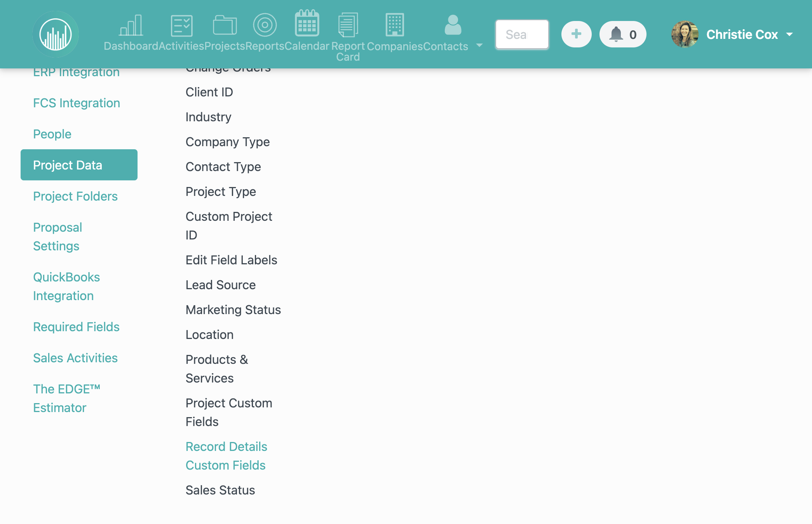The image size is (812, 524).
Task: Open the notifications bell
Action: [623, 34]
